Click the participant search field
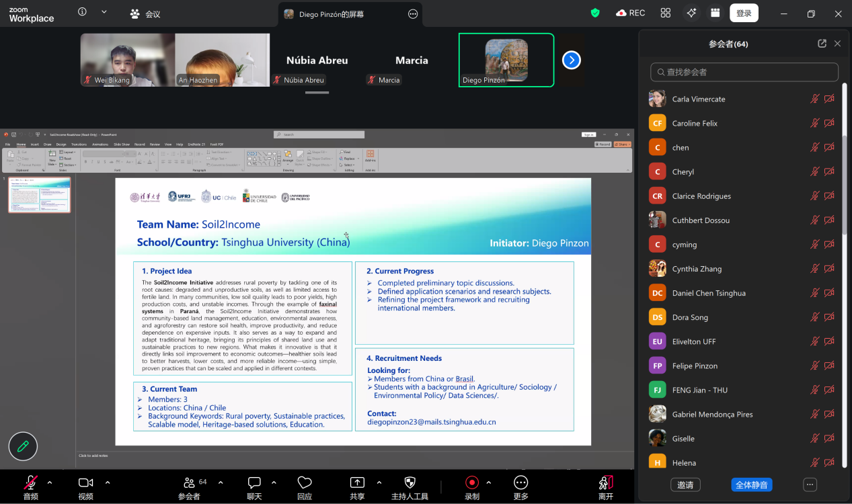 744,72
